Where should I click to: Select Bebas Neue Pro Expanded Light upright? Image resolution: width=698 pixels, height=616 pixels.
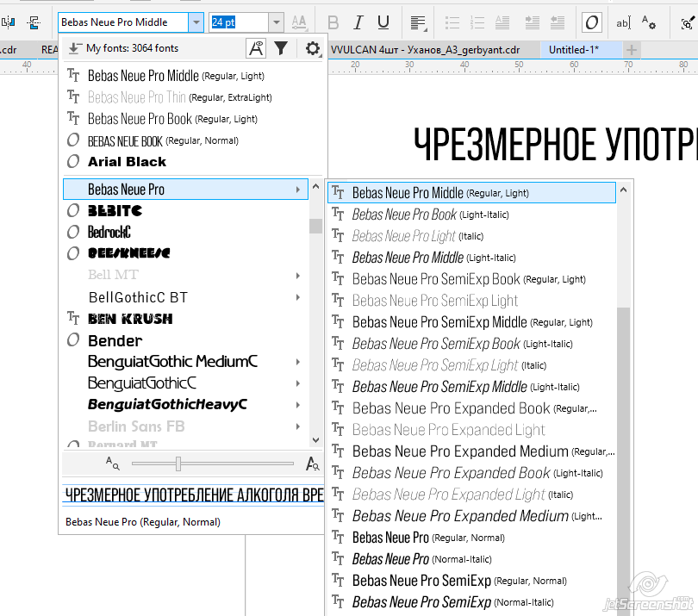pos(472,430)
